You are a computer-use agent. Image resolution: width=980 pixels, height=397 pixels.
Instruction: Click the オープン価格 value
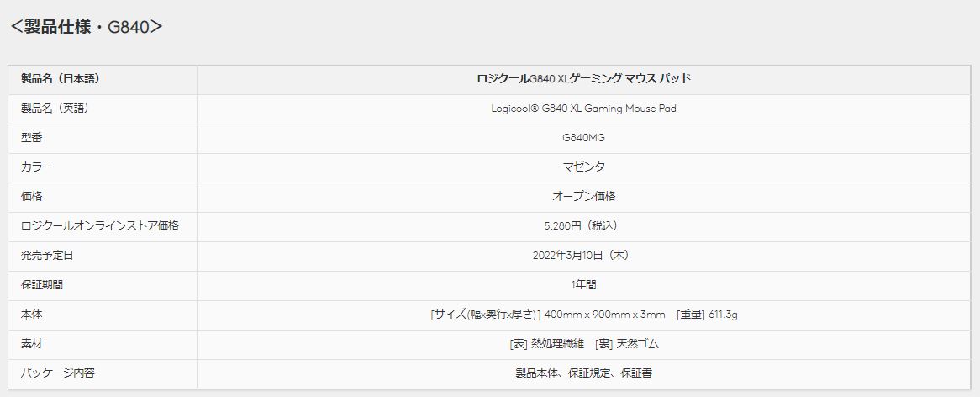coord(583,196)
